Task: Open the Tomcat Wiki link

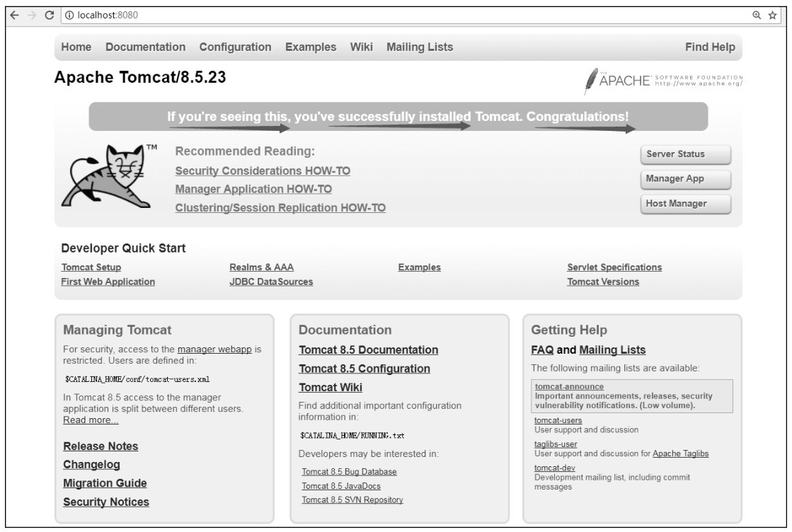Action: coord(331,388)
